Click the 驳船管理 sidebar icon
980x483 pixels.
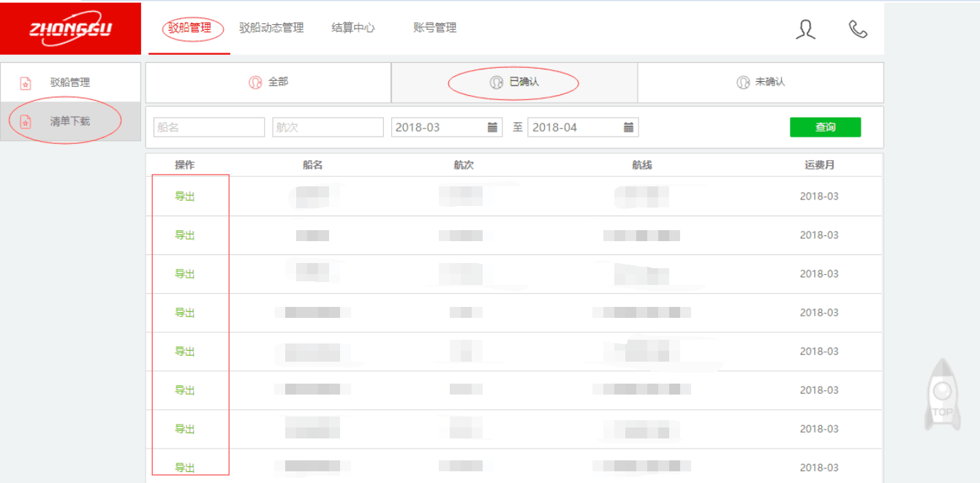26,83
